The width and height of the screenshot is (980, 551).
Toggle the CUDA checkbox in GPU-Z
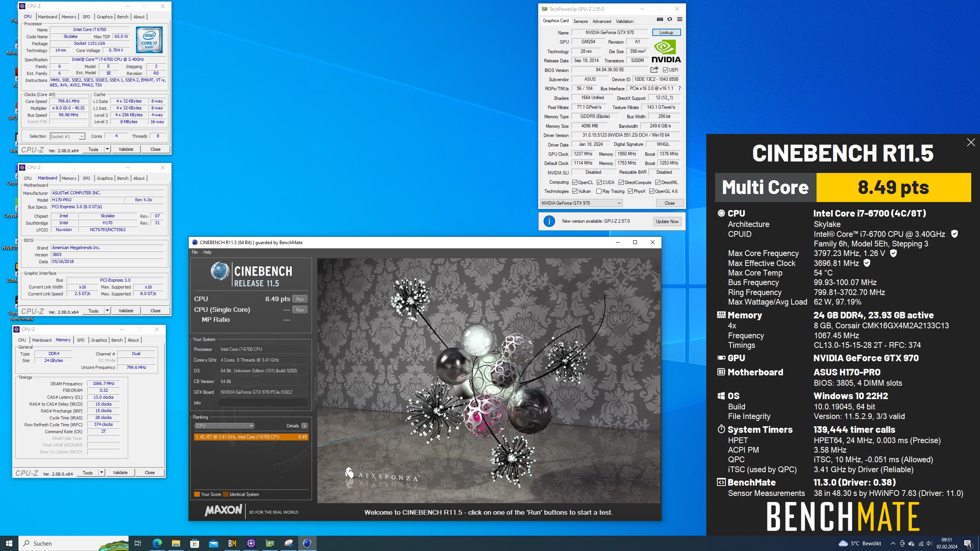[599, 183]
